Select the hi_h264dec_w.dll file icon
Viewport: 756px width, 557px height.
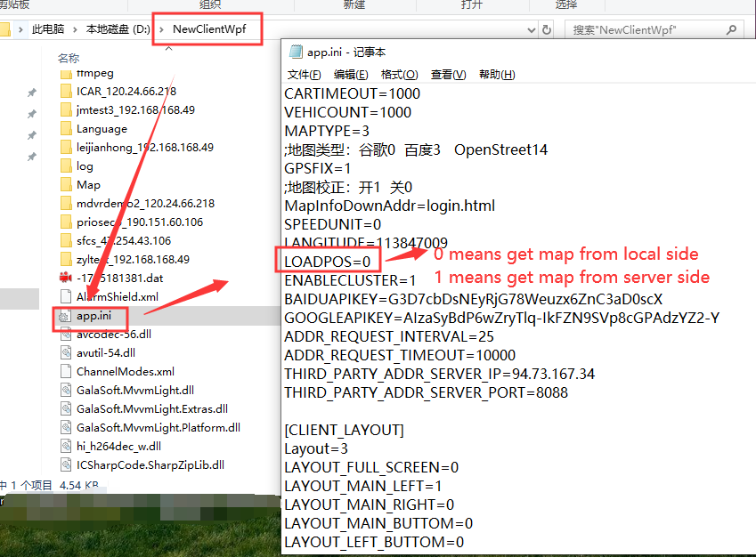click(66, 447)
